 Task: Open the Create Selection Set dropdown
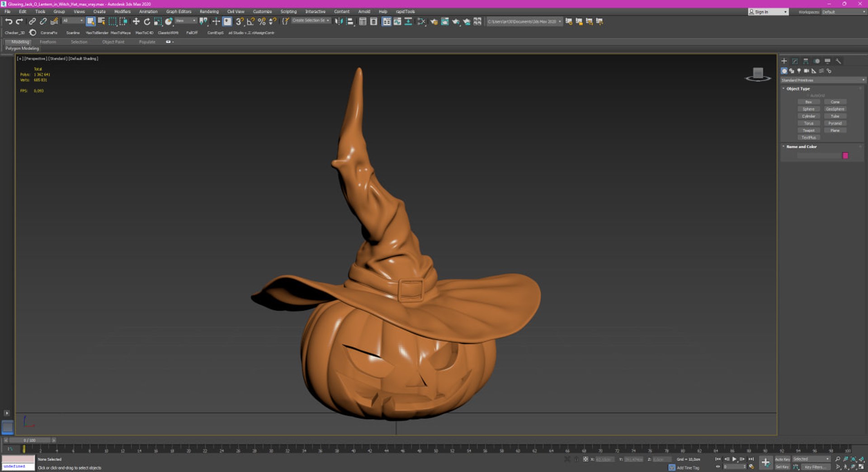(x=311, y=21)
